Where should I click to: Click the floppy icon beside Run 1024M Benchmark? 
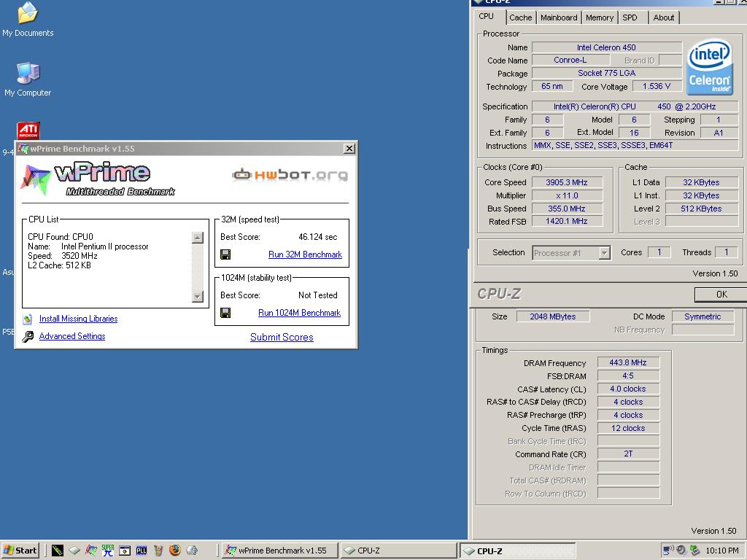click(x=225, y=313)
